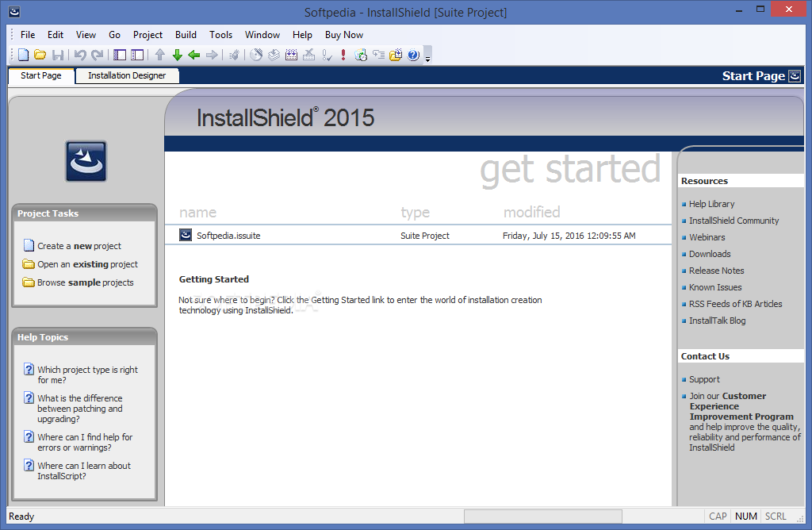The height and width of the screenshot is (530, 812).
Task: Select the Start Page tab
Action: (x=41, y=75)
